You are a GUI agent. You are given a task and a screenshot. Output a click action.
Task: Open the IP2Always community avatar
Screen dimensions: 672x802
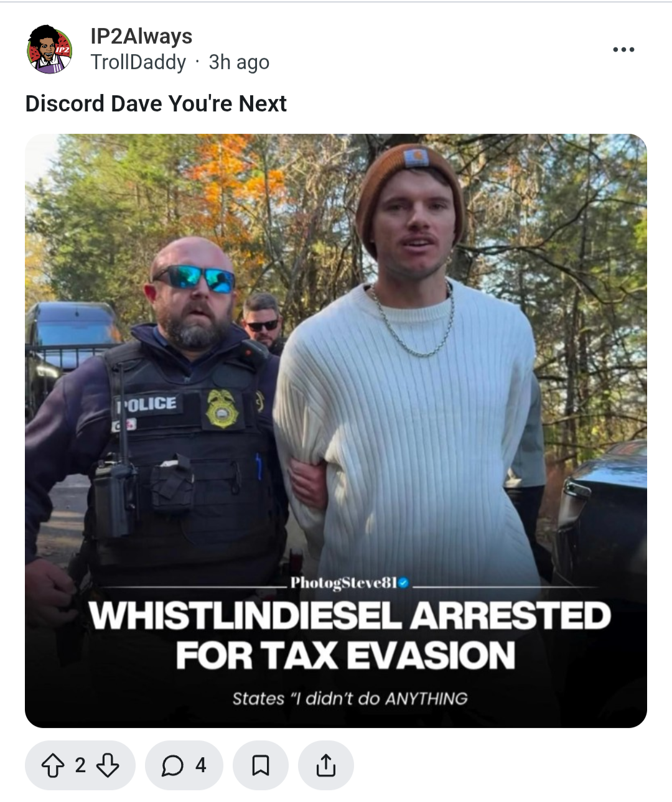50,49
